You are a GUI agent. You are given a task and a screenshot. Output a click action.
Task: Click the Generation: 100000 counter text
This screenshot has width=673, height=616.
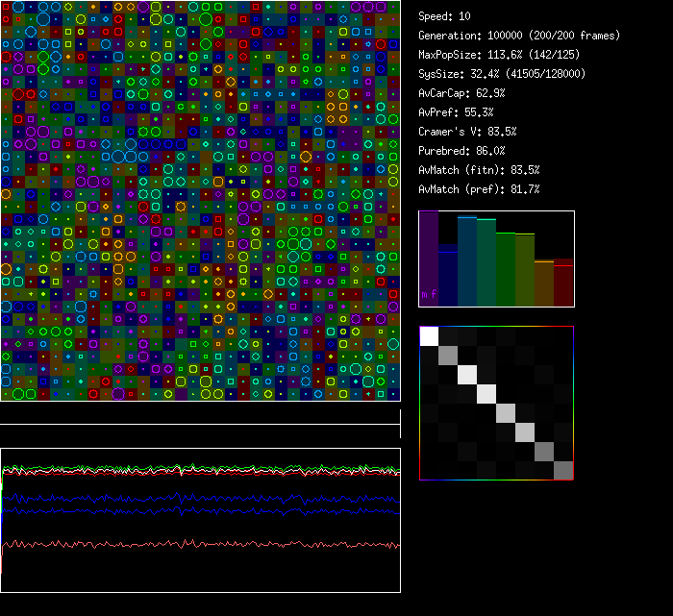(519, 36)
